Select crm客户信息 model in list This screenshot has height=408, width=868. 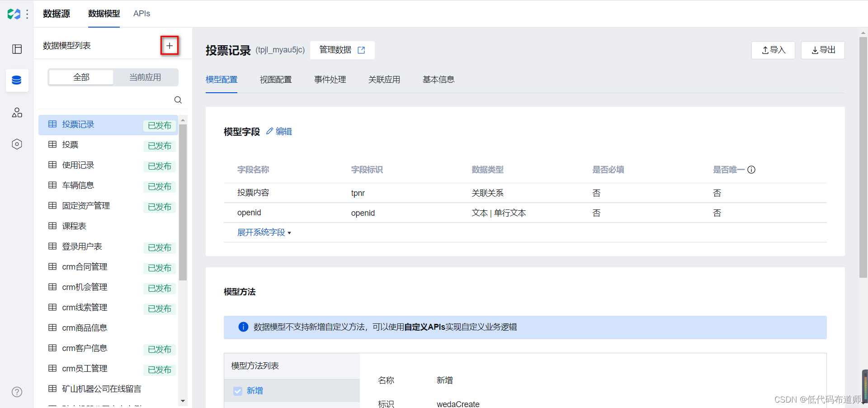(x=108, y=348)
